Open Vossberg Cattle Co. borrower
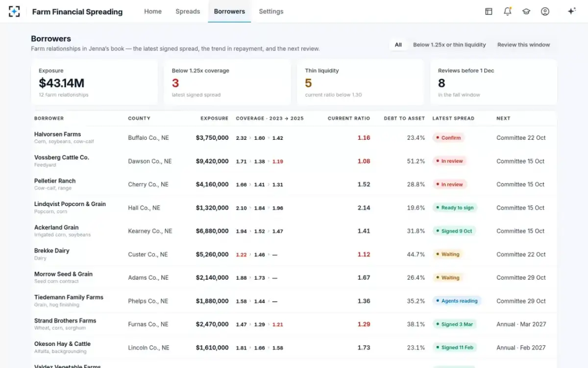 [x=62, y=158]
